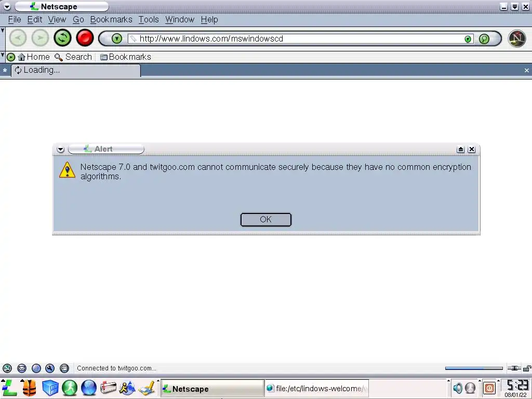Open the Go menu

tap(78, 20)
